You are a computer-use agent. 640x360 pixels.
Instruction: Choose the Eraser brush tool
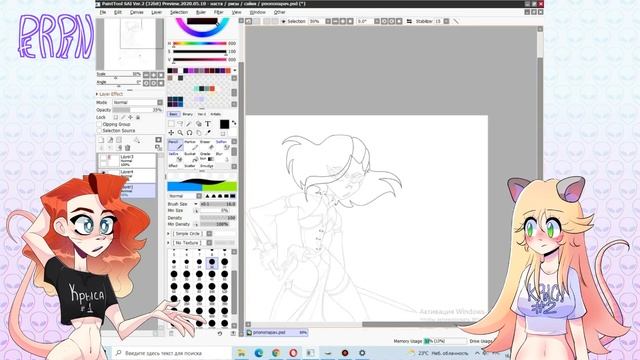click(206, 145)
